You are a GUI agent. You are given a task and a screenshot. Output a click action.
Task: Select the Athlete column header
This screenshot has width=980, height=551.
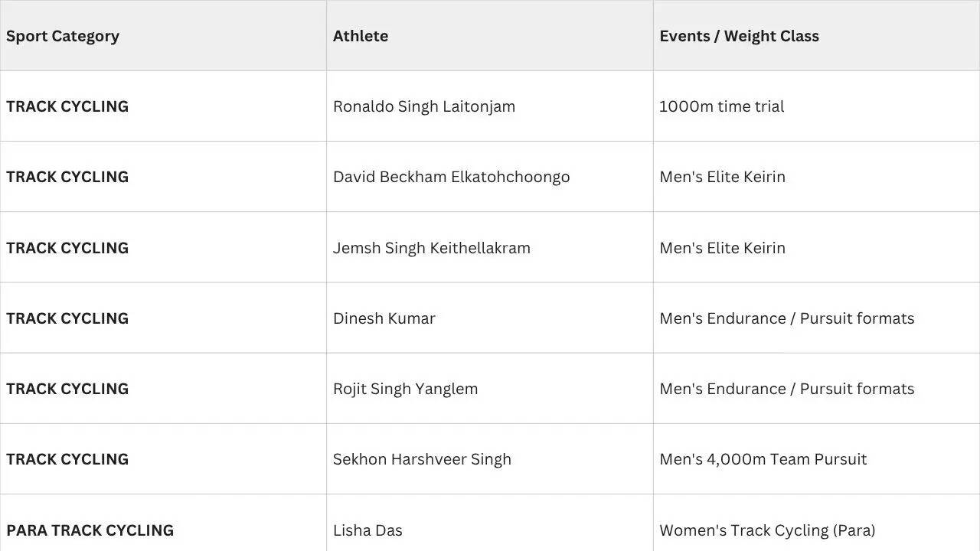[x=490, y=36]
